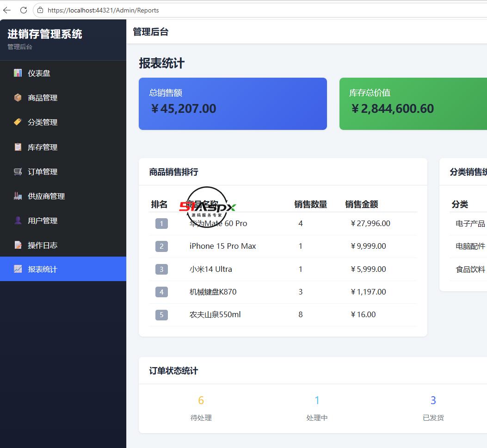Click the rank 2 badge
Image resolution: width=487 pixels, height=448 pixels.
tap(161, 246)
